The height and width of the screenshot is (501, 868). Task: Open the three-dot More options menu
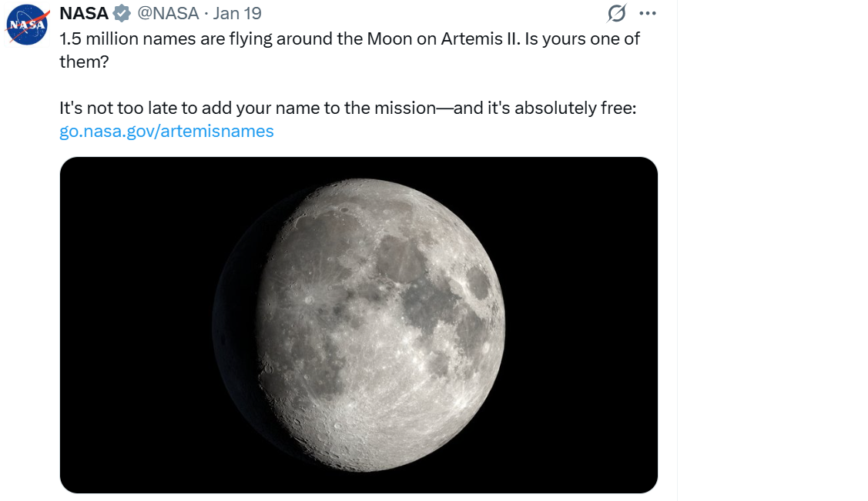(x=648, y=13)
